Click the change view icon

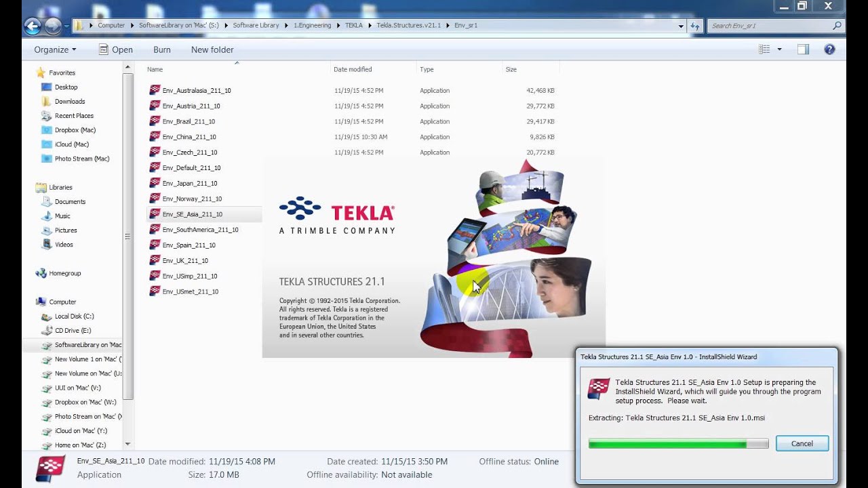pyautogui.click(x=765, y=49)
